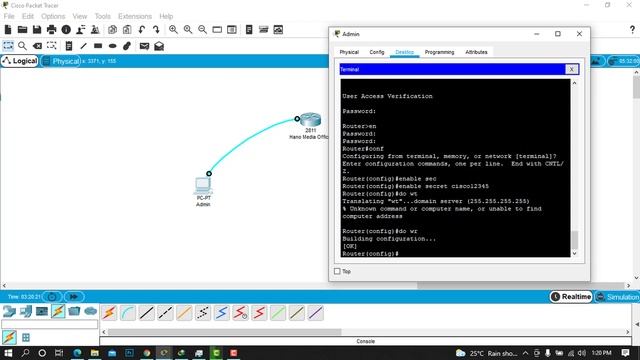Select the Place Note tool
The width and height of the screenshot is (640, 360).
[69, 46]
